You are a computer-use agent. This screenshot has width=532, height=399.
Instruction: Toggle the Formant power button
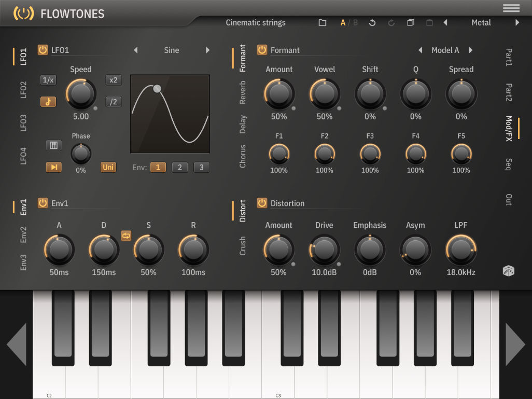262,50
